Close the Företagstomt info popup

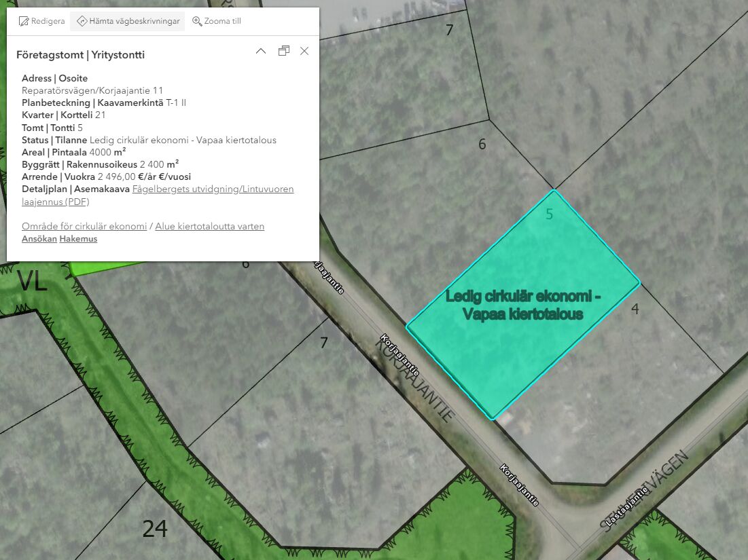click(x=304, y=51)
